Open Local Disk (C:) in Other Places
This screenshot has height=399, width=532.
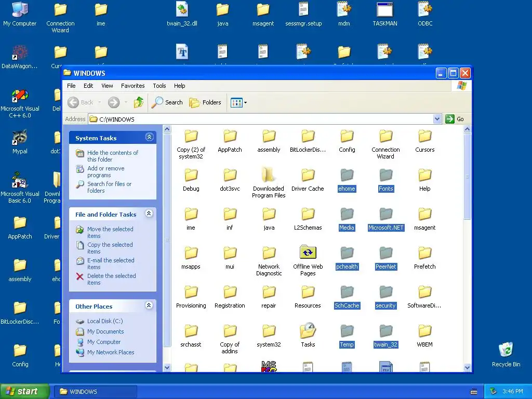pos(105,321)
